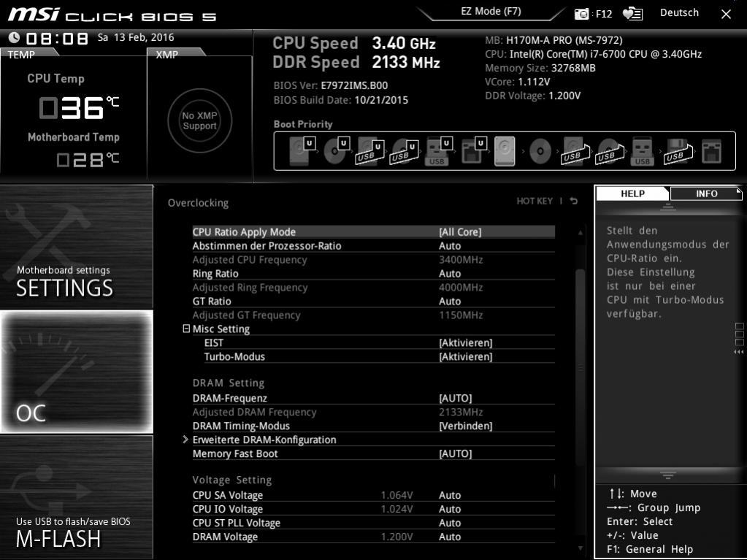Viewport: 747px width, 560px height.
Task: Select CPU ST PLL Voltage Auto value
Action: (450, 523)
